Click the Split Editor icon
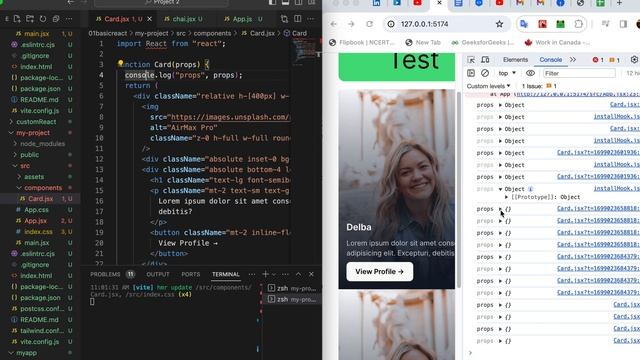 (x=298, y=19)
